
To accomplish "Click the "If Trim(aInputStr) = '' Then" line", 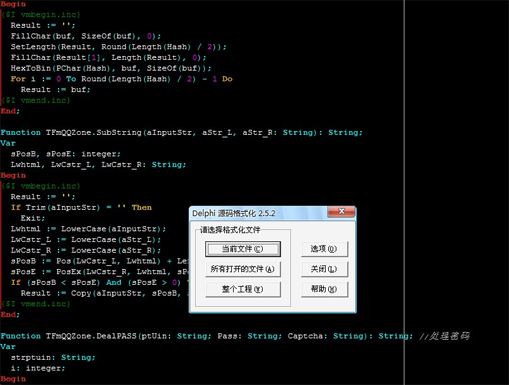I will pyautogui.click(x=81, y=207).
